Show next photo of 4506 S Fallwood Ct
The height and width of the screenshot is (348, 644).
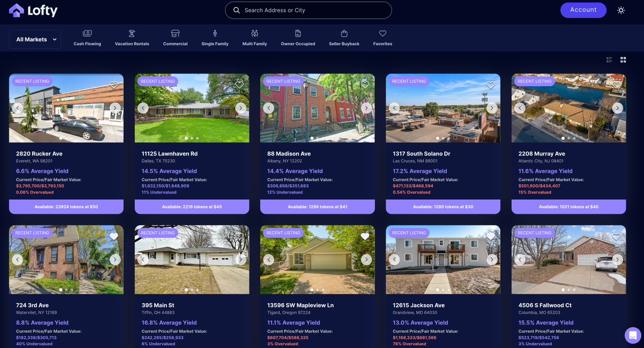click(x=618, y=260)
